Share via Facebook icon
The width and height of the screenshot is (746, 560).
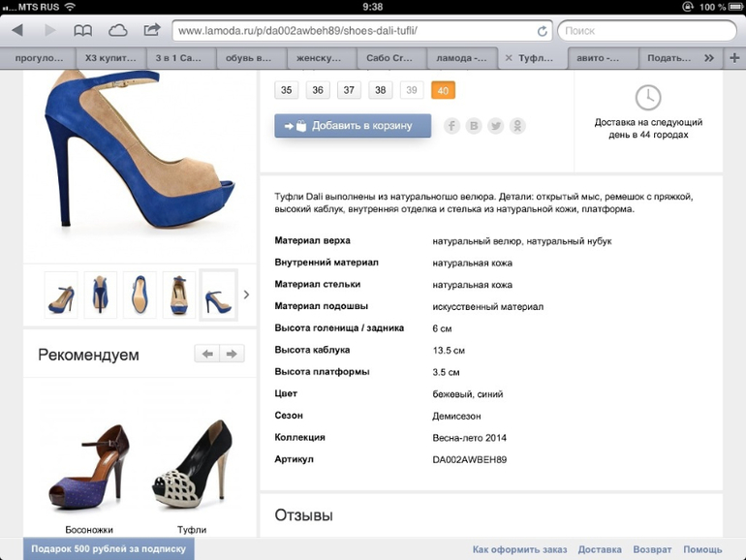point(451,126)
